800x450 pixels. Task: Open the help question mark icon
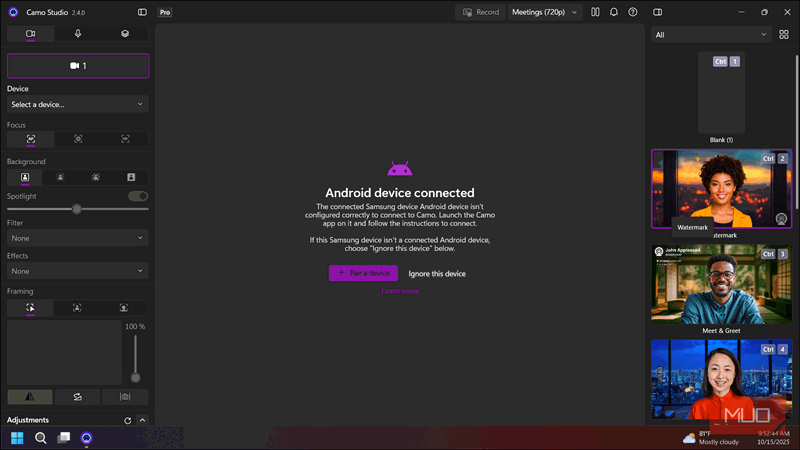[x=632, y=12]
